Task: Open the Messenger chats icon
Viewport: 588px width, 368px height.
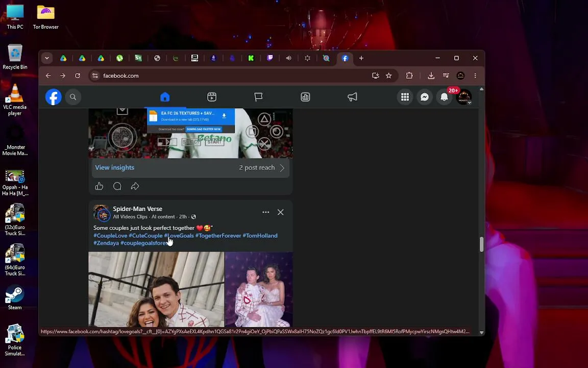Action: click(x=425, y=97)
